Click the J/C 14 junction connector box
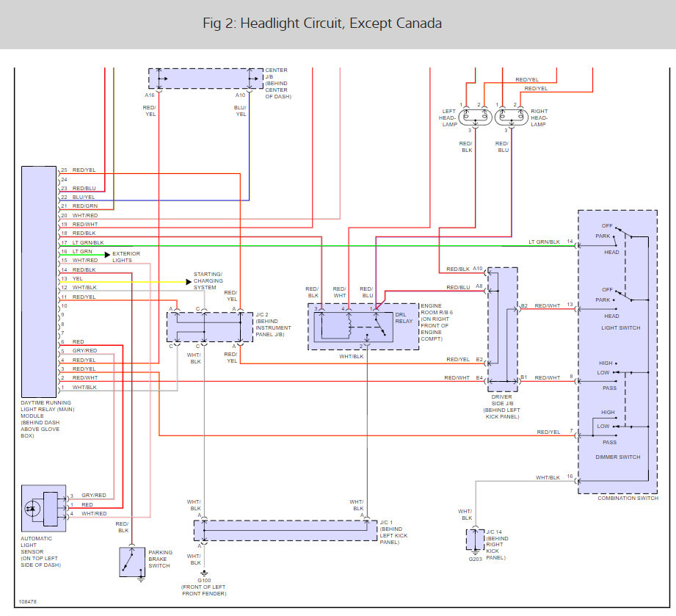The width and height of the screenshot is (676, 616). tap(475, 539)
